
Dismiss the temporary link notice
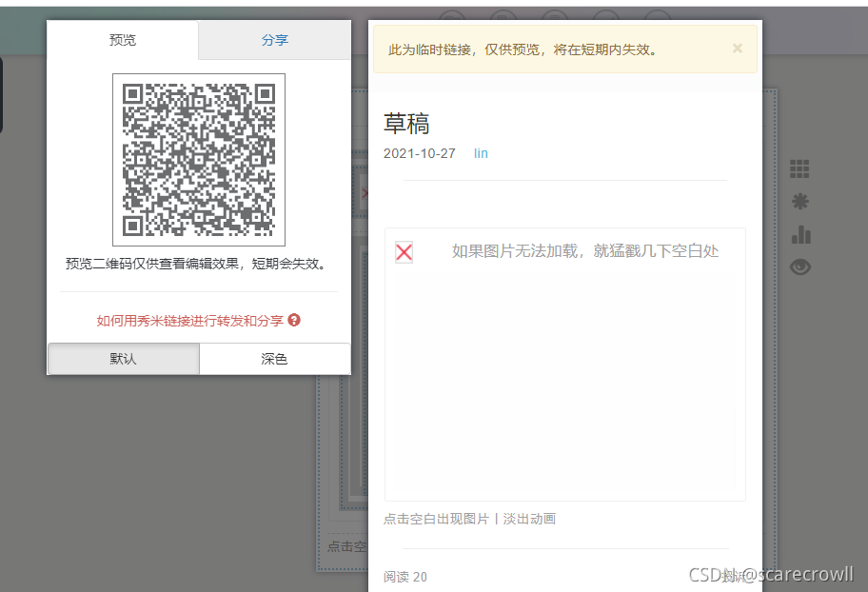[738, 49]
